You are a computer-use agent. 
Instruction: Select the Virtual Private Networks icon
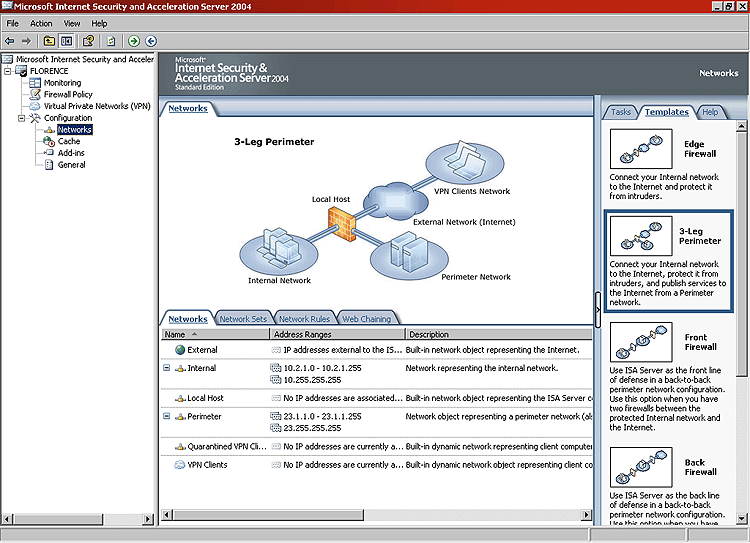tap(35, 106)
